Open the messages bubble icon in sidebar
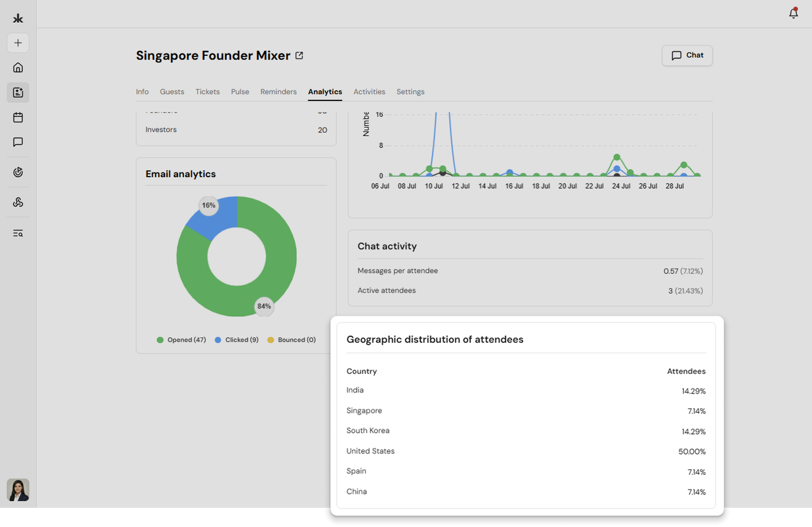 [18, 142]
